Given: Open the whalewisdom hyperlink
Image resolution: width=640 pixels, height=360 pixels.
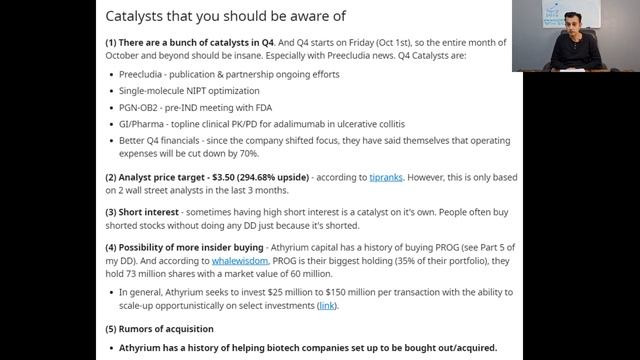Looking at the screenshot, I should [240, 260].
